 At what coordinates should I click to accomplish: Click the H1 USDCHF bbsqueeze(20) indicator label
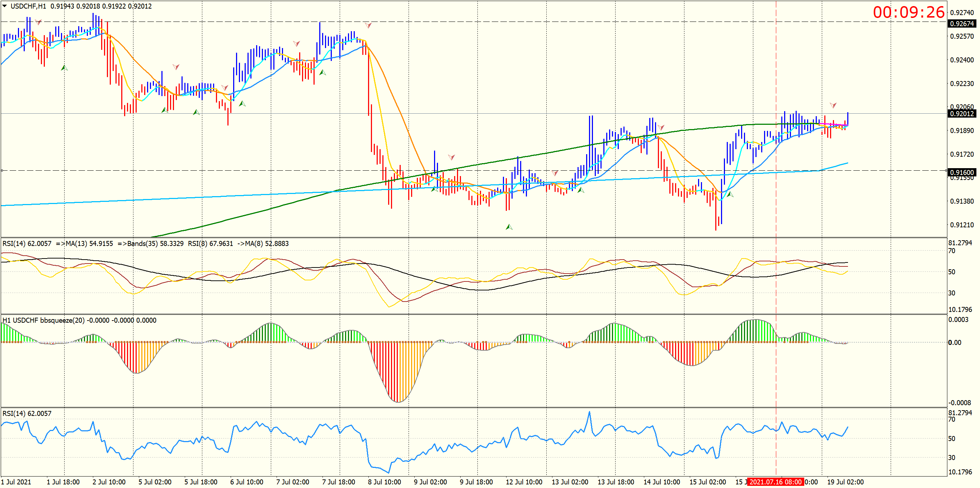point(79,320)
